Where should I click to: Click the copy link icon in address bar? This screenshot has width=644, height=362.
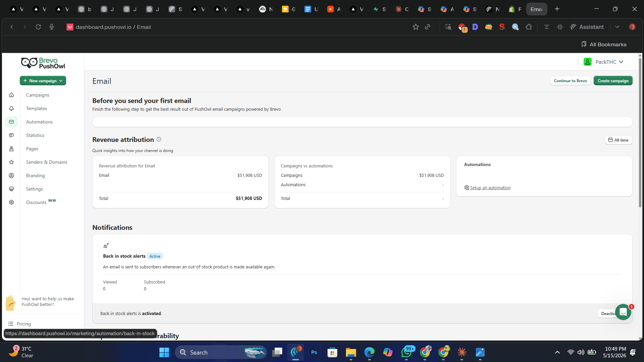(x=428, y=27)
